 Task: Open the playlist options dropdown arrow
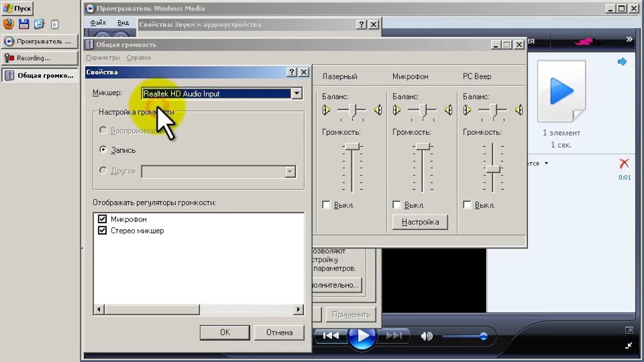pos(546,163)
